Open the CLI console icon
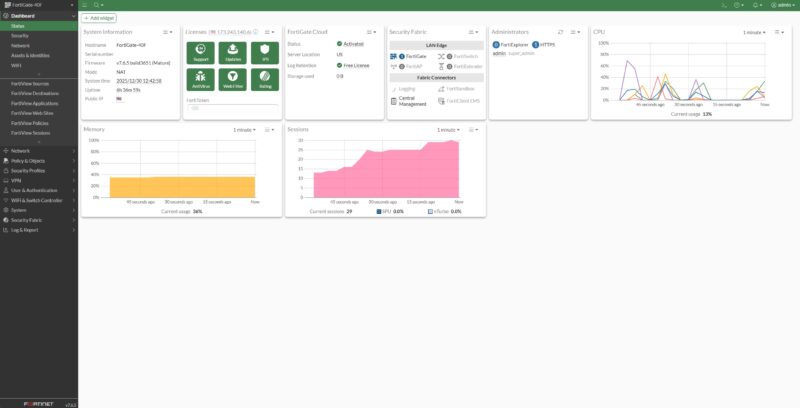 click(724, 5)
